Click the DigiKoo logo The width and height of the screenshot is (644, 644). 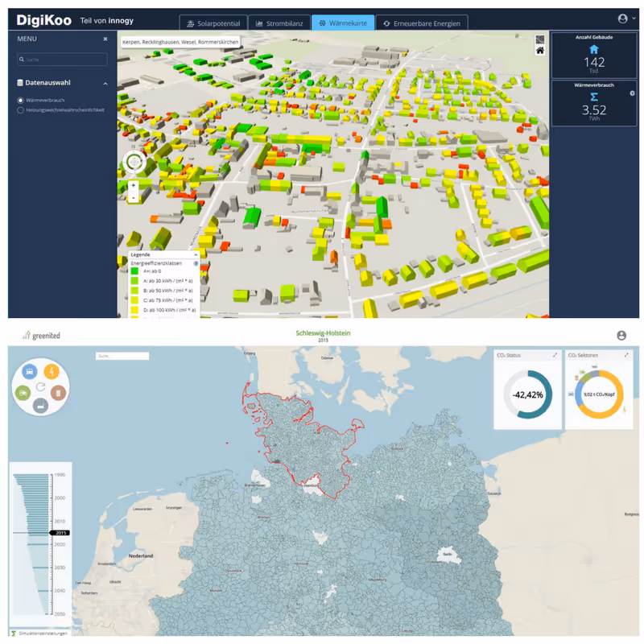[43, 20]
